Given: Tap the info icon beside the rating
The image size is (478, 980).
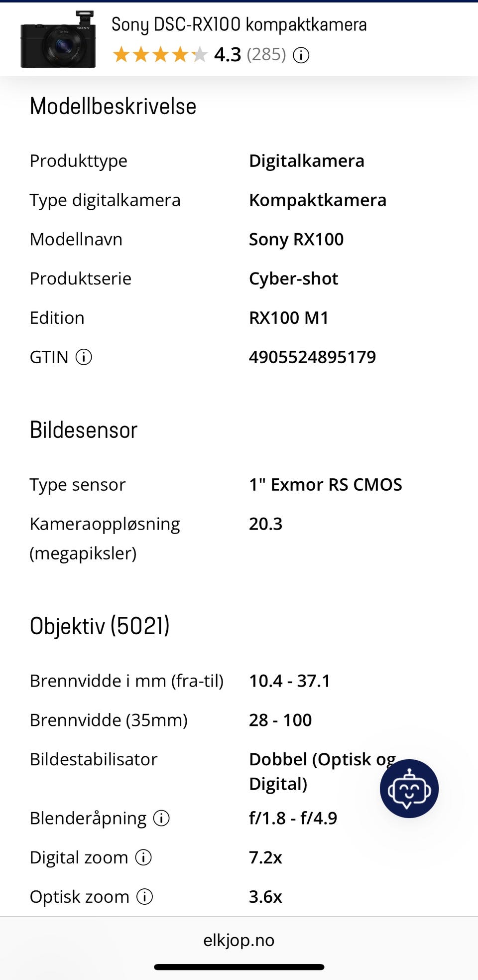Looking at the screenshot, I should (301, 55).
